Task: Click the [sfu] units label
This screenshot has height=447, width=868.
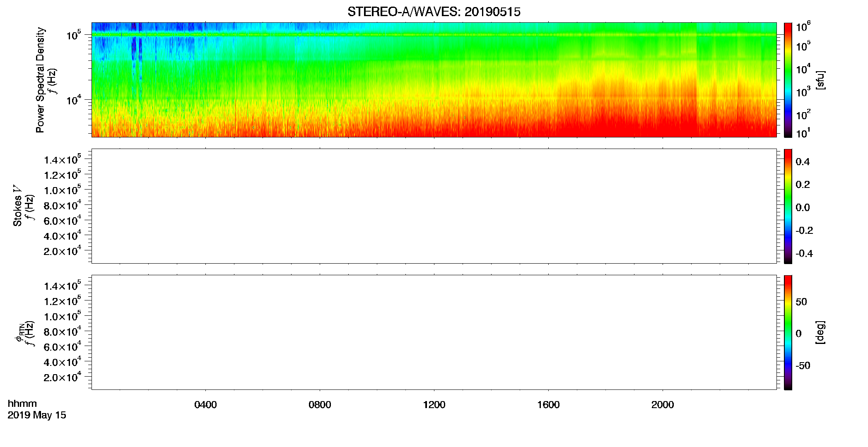Action: 820,80
